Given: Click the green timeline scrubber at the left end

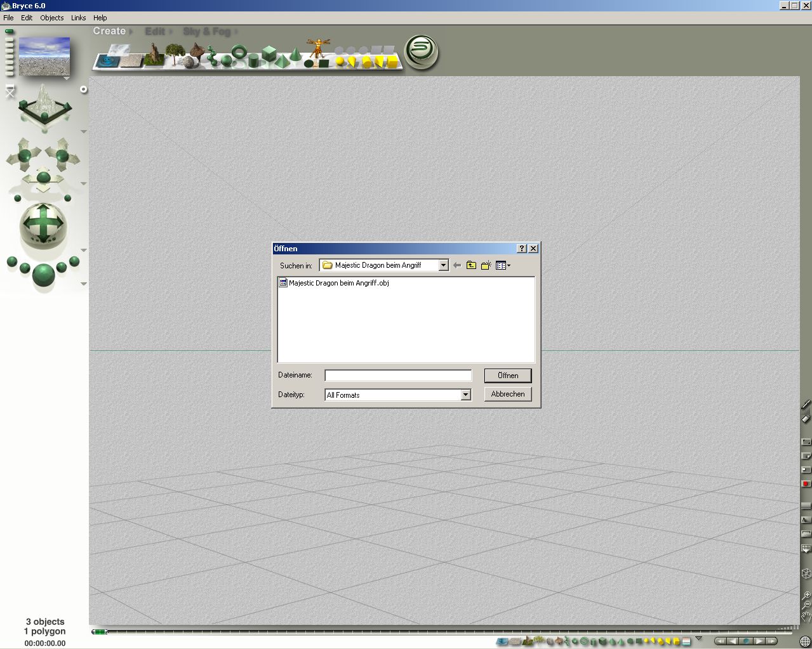Looking at the screenshot, I should [x=99, y=632].
